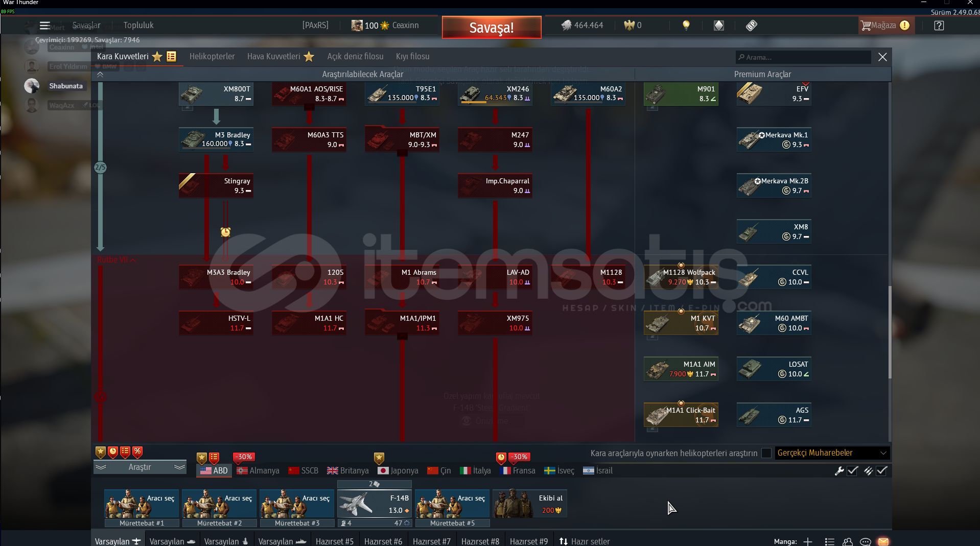The image size is (980, 546).
Task: Click the red clock bonus badge above Araştır
Action: point(113,452)
